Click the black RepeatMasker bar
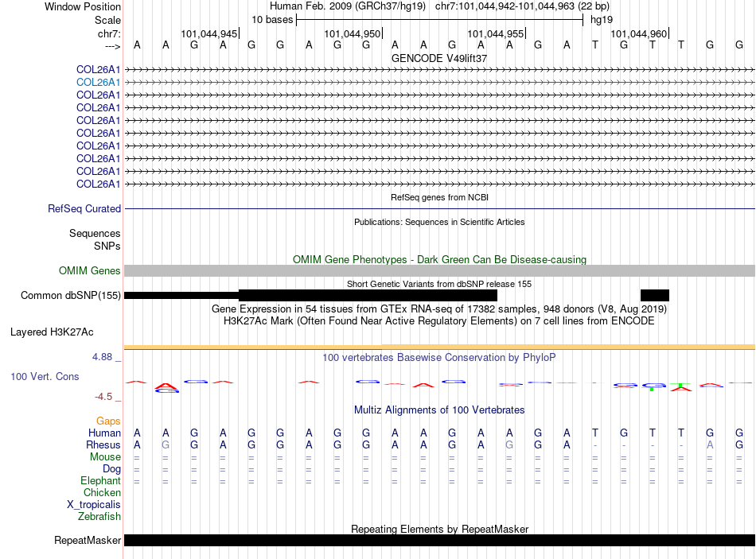The height and width of the screenshot is (559, 756). tap(439, 540)
